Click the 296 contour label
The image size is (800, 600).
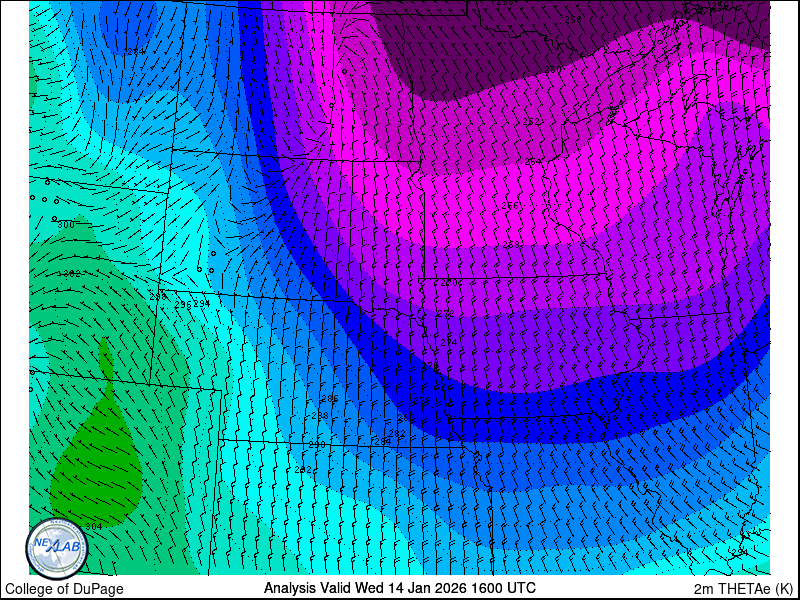(x=183, y=304)
